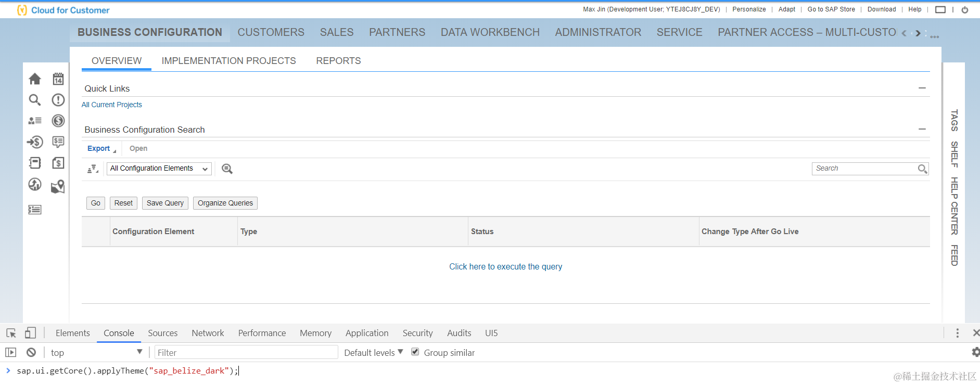980x385 pixels.
Task: Clear the console with the ban icon
Action: (x=31, y=352)
